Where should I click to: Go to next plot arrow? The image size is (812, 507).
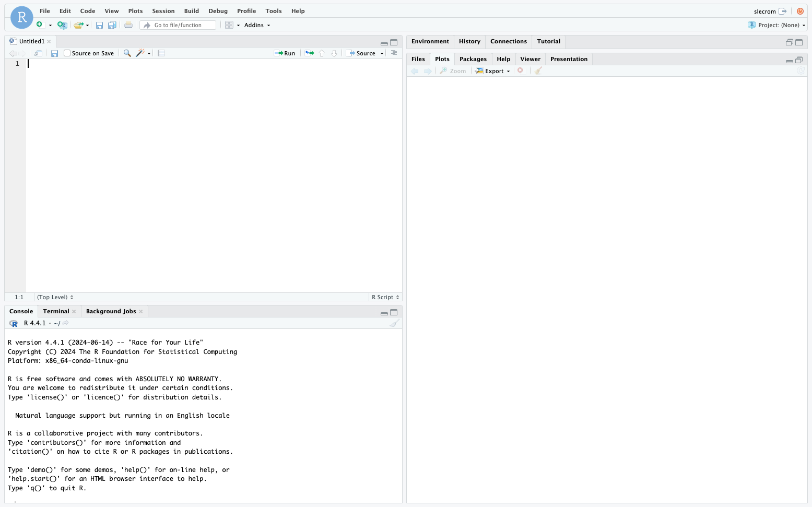428,71
